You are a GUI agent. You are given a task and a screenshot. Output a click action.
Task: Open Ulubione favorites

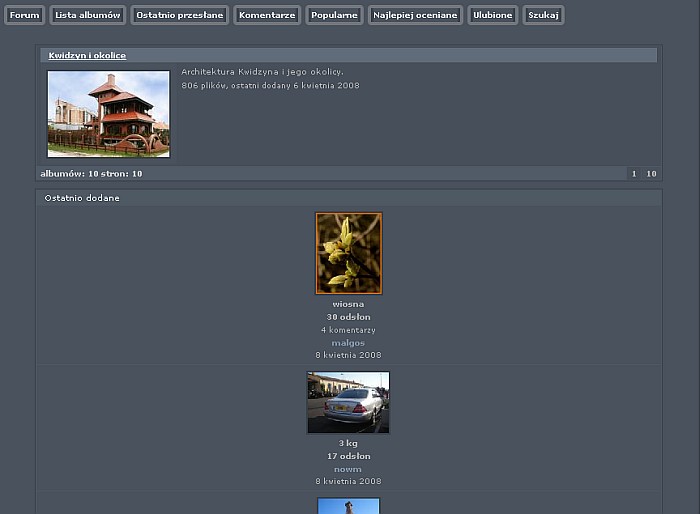[493, 15]
